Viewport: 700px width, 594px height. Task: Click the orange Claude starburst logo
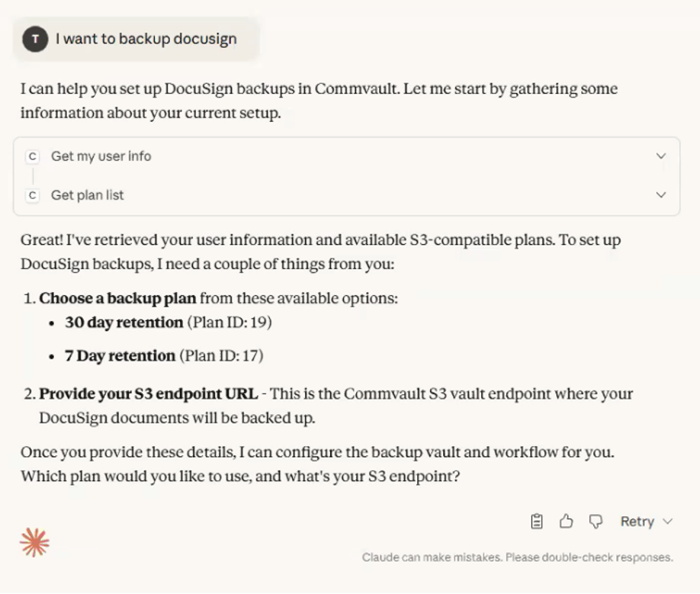coord(34,543)
